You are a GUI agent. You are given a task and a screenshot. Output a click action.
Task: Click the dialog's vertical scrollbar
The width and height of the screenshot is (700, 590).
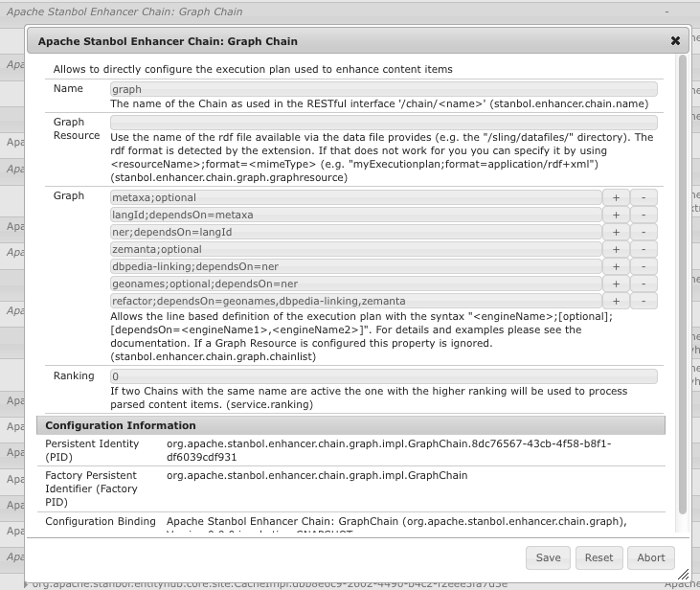pyautogui.click(x=682, y=287)
